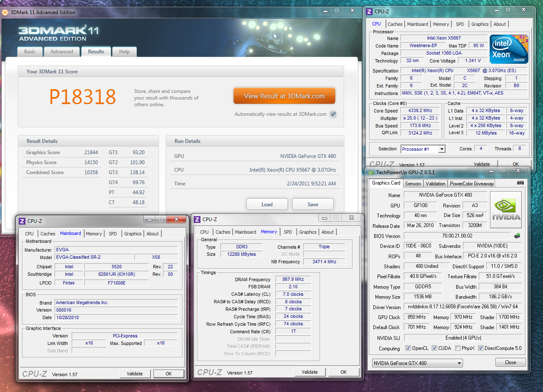Image resolution: width=543 pixels, height=392 pixels.
Task: Click the 3DMark 11 title bar icon
Action: click(x=5, y=12)
